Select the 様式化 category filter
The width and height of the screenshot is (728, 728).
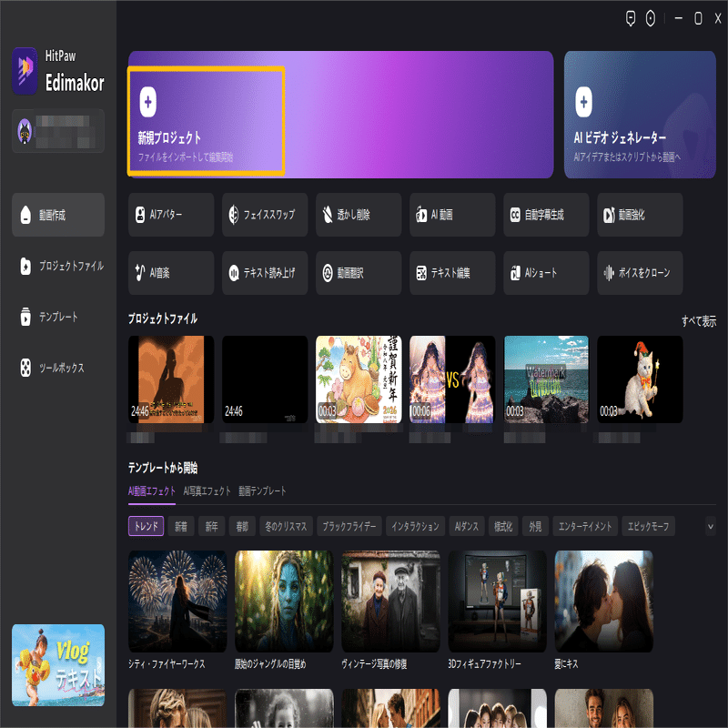click(x=503, y=526)
